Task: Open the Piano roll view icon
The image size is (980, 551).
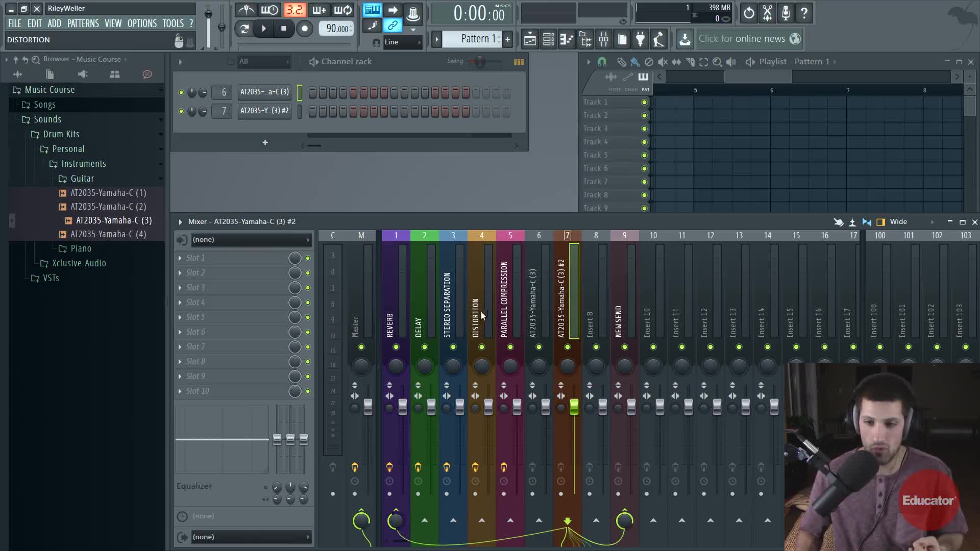Action: point(567,39)
